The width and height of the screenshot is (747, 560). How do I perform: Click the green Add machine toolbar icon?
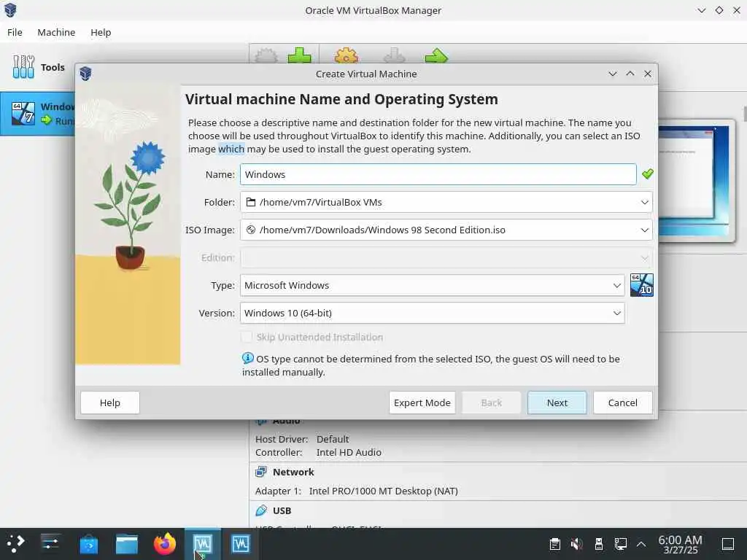(300, 55)
